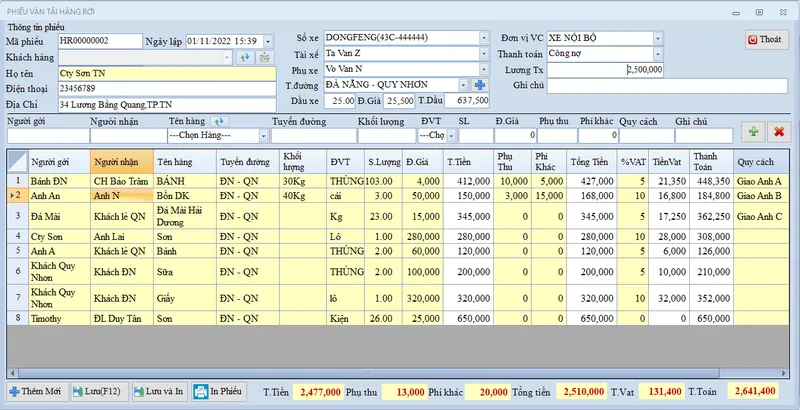Open the Chọn Hàng goods dropdown
This screenshot has height=410, width=800.
pos(264,136)
